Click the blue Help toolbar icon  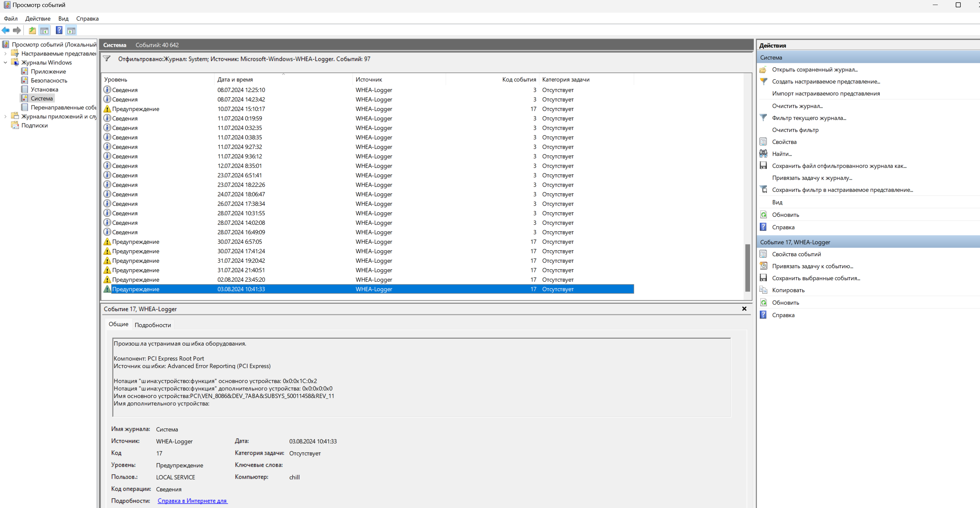click(59, 31)
